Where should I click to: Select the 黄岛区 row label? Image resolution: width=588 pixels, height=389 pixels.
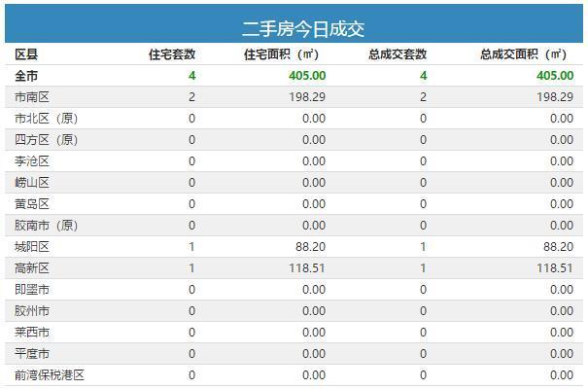click(x=32, y=204)
